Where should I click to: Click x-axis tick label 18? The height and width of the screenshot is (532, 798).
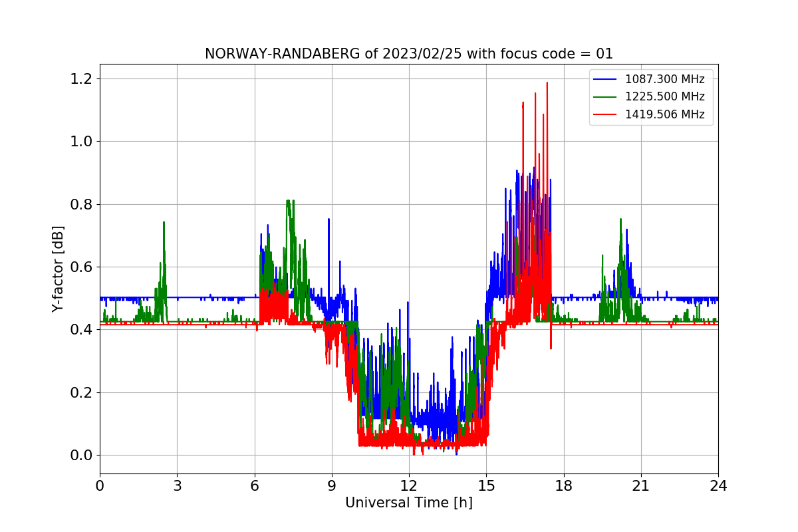click(x=563, y=486)
